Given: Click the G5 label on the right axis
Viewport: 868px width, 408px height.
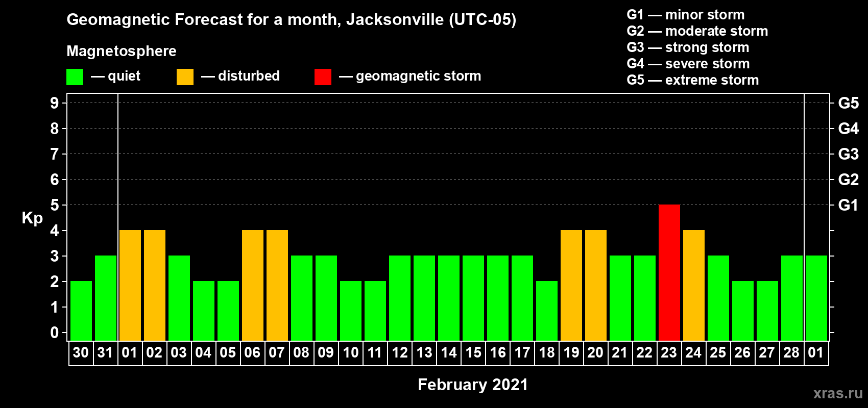Looking at the screenshot, I should [x=849, y=103].
